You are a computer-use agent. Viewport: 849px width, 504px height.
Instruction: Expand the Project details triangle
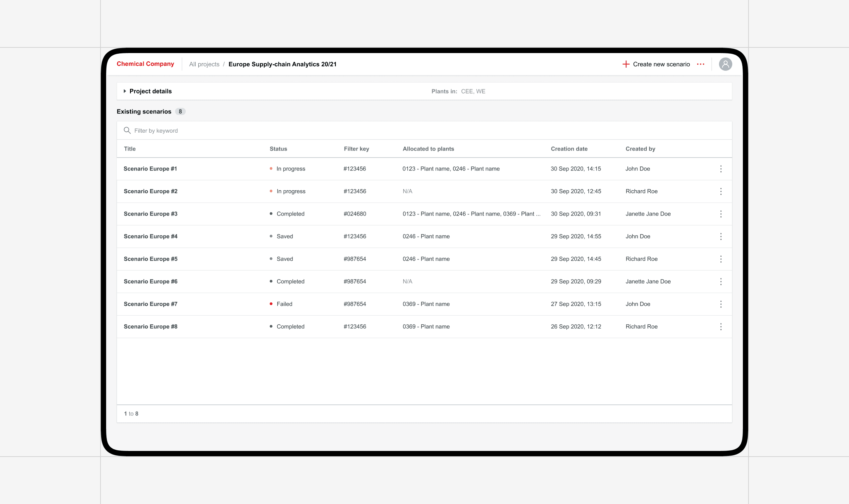pyautogui.click(x=125, y=92)
